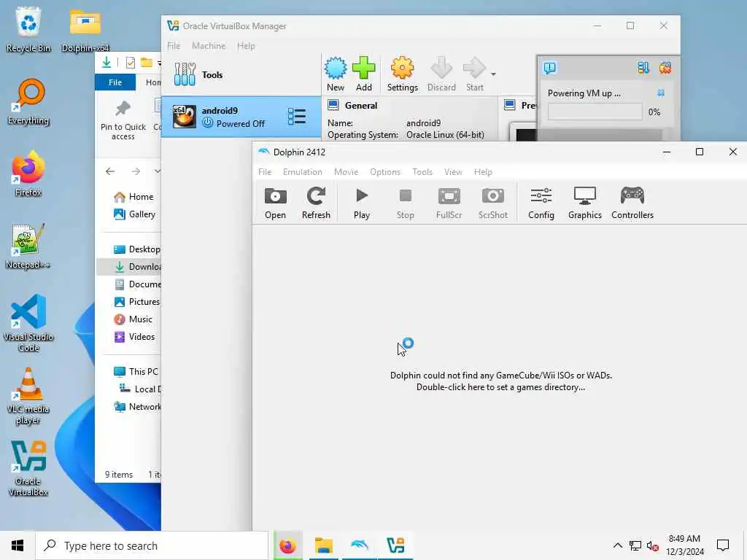Viewport: 747px width, 560px height.
Task: Select Tools in VirtualBox sidebar
Action: point(241,75)
